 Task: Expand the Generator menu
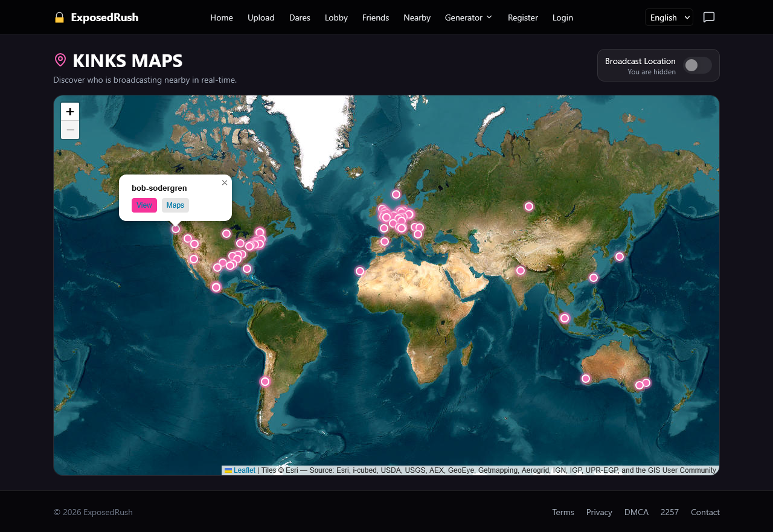click(469, 18)
